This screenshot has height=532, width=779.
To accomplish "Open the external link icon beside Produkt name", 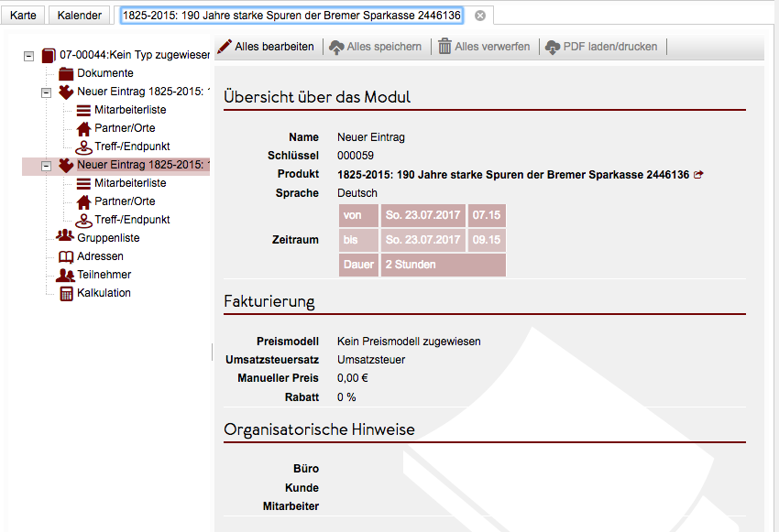I will click(699, 174).
